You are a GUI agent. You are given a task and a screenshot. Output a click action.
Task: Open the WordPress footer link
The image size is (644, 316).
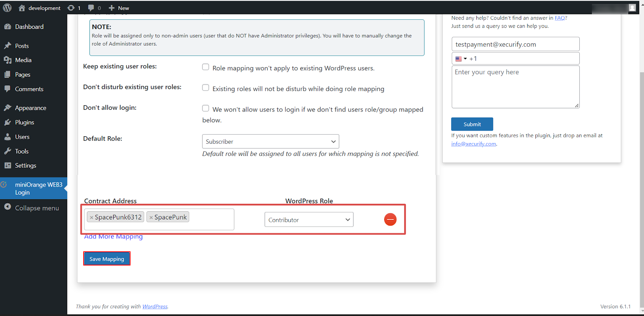pos(155,307)
